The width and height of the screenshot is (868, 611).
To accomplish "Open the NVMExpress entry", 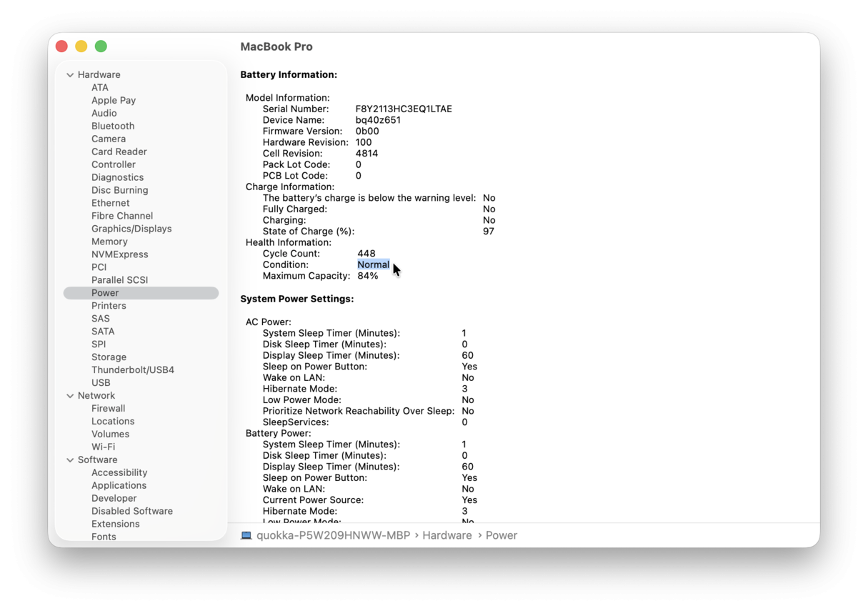I will [x=120, y=254].
